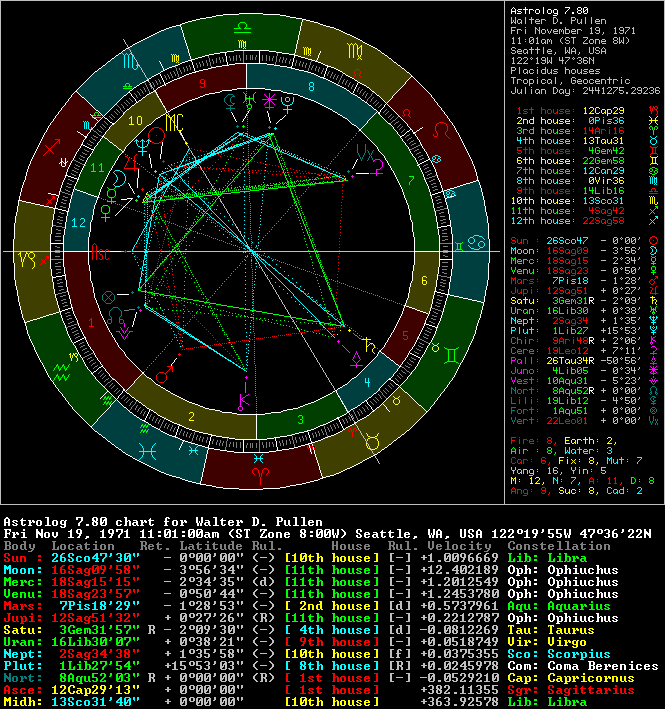Click house number 2 in the wheel
Screen dimensions: 665x709
[x=192, y=416]
